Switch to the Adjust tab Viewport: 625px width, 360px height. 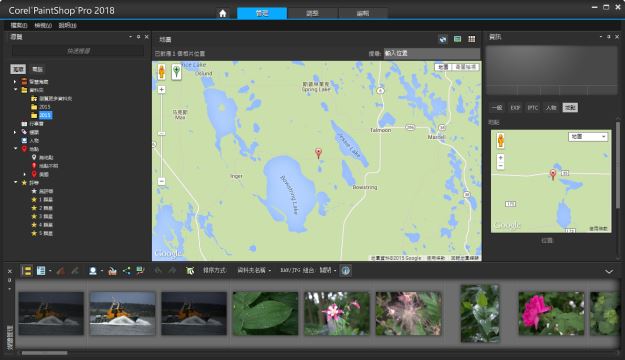(312, 13)
